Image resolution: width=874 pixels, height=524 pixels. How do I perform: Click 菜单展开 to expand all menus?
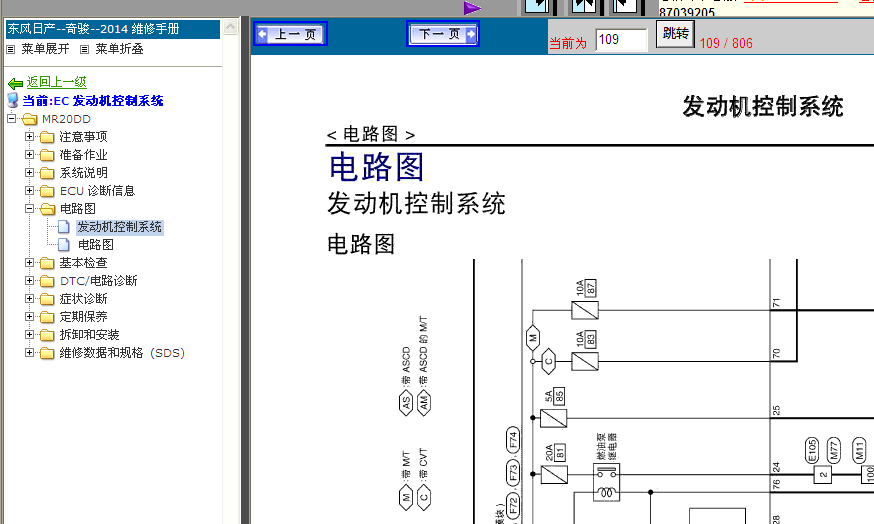[45, 49]
